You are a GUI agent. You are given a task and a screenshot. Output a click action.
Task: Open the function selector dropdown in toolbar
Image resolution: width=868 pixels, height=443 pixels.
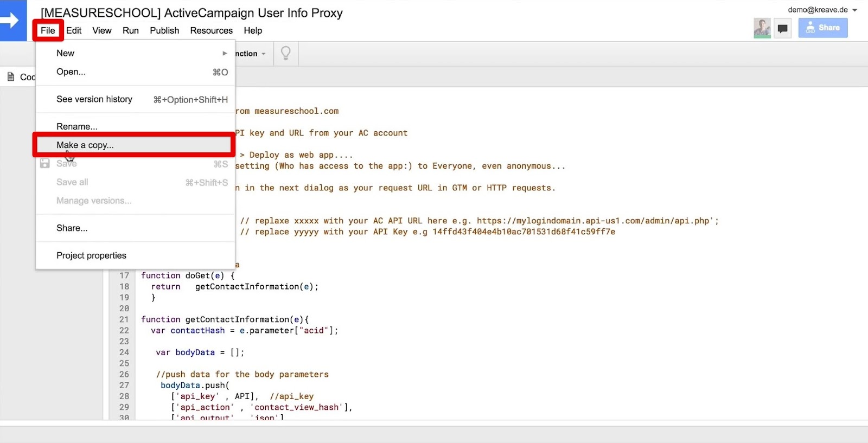(x=251, y=54)
